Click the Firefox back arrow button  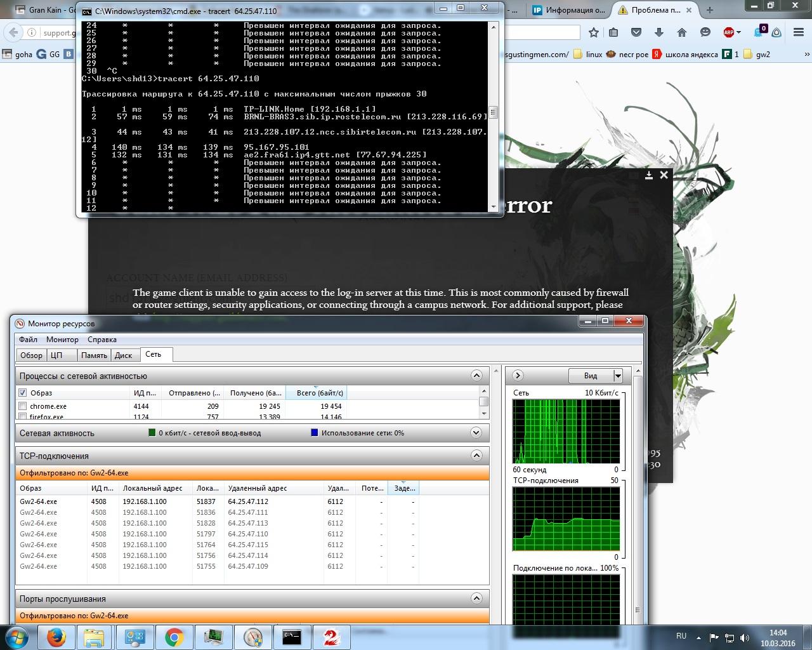tap(13, 32)
